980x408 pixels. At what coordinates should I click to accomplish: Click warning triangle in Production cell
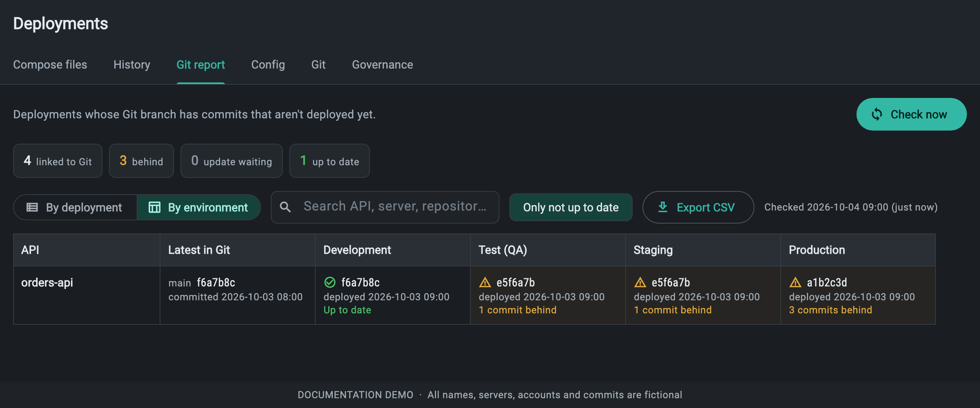coord(795,282)
